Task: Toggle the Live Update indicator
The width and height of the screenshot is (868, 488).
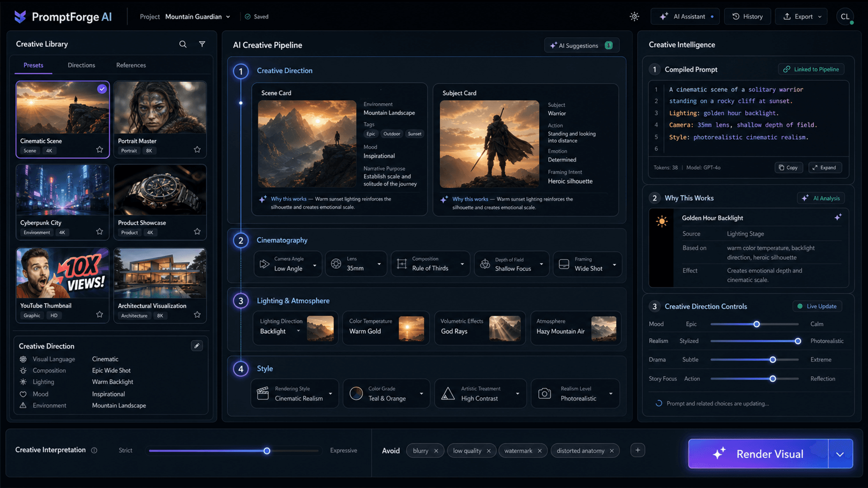Action: 817,306
